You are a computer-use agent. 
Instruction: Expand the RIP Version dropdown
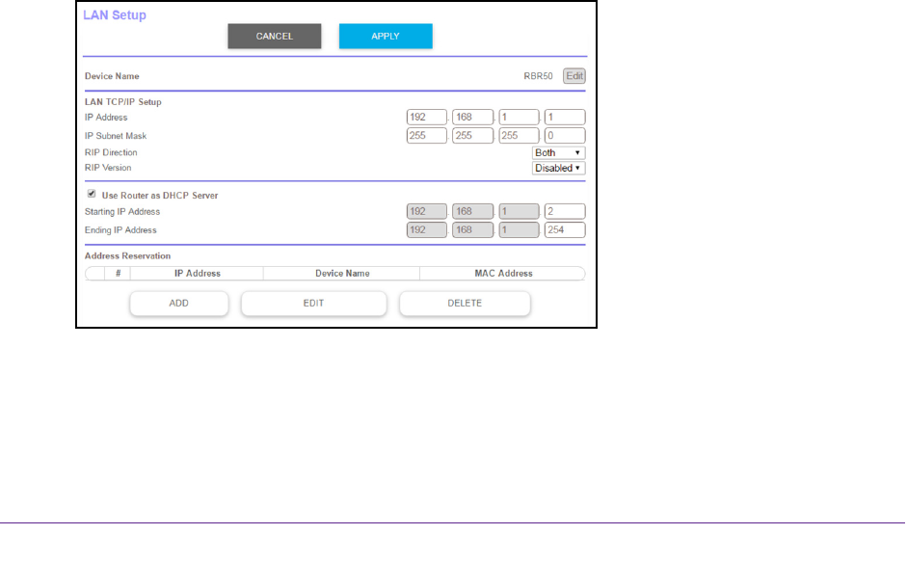click(559, 168)
